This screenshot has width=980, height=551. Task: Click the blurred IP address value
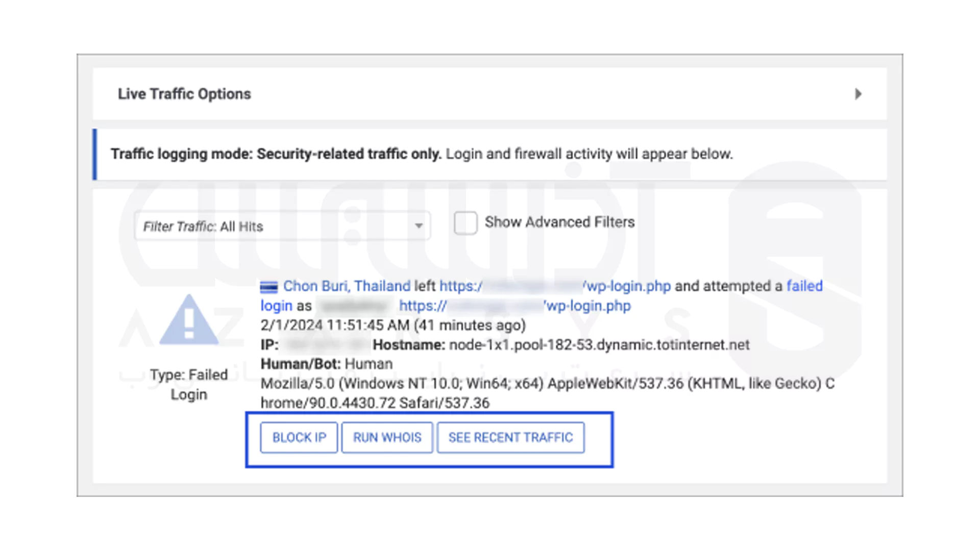(326, 345)
